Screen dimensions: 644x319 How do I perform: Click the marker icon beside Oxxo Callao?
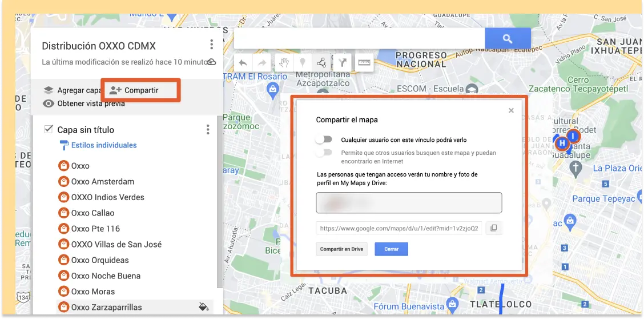pyautogui.click(x=63, y=213)
